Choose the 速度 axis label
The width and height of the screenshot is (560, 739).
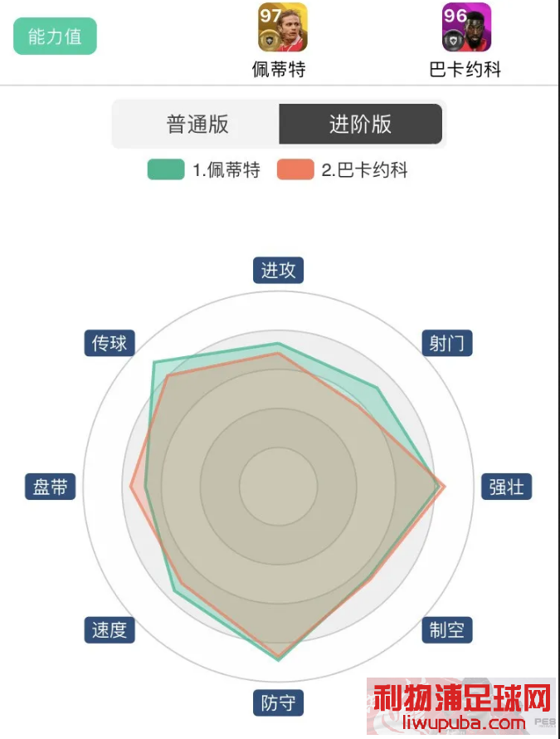(x=110, y=630)
